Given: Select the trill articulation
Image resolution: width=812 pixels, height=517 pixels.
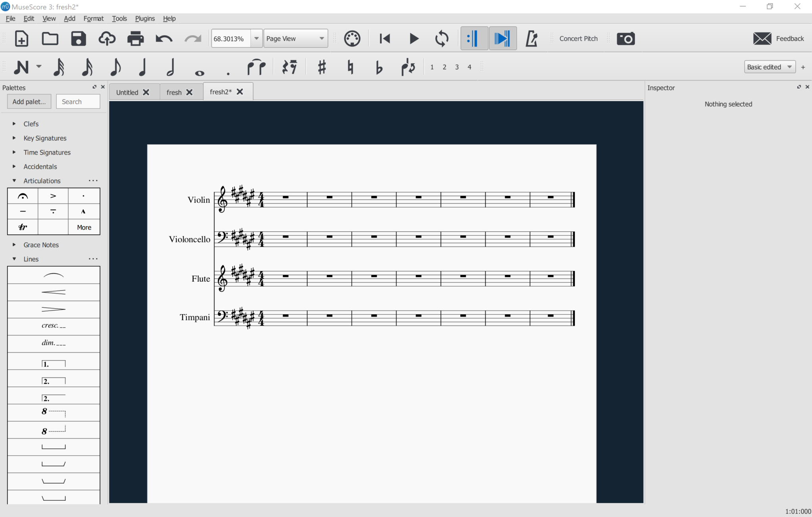Looking at the screenshot, I should pos(23,227).
